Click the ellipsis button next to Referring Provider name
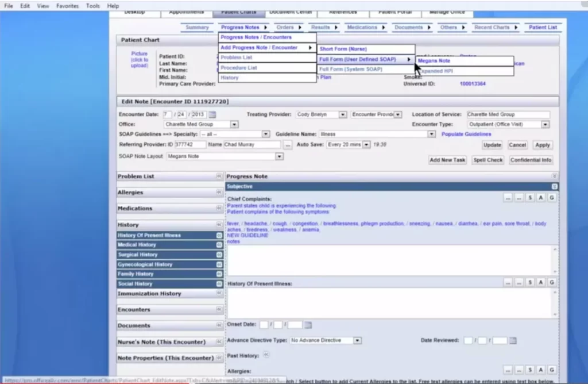 [288, 144]
